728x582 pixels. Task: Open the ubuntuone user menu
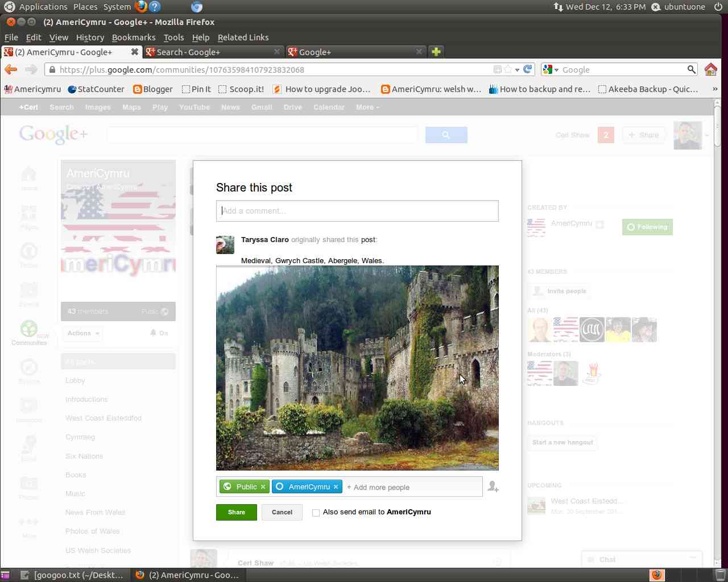pyautogui.click(x=679, y=7)
